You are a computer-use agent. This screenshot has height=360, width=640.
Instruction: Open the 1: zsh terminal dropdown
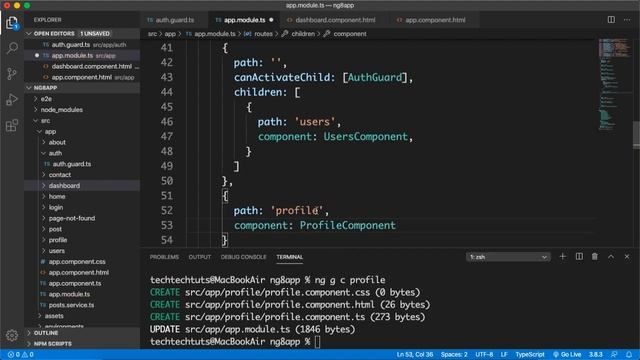[508, 257]
